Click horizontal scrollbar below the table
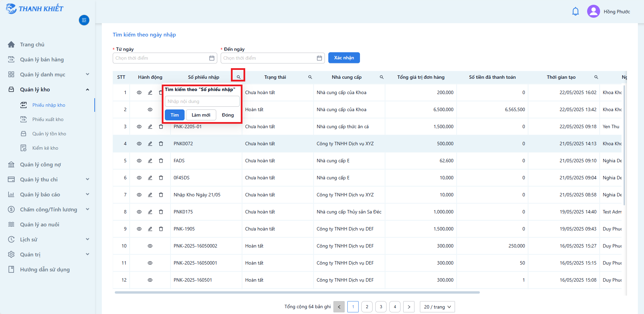The image size is (644, 314). [297, 292]
